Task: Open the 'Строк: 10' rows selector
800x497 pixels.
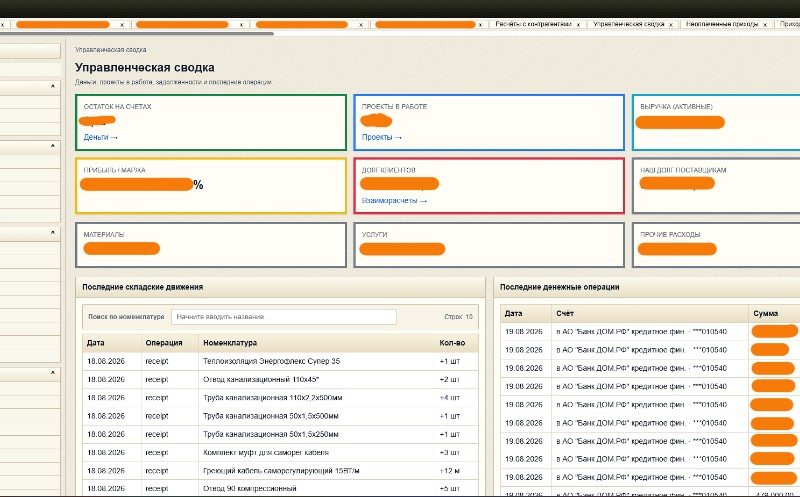Action: point(458,317)
